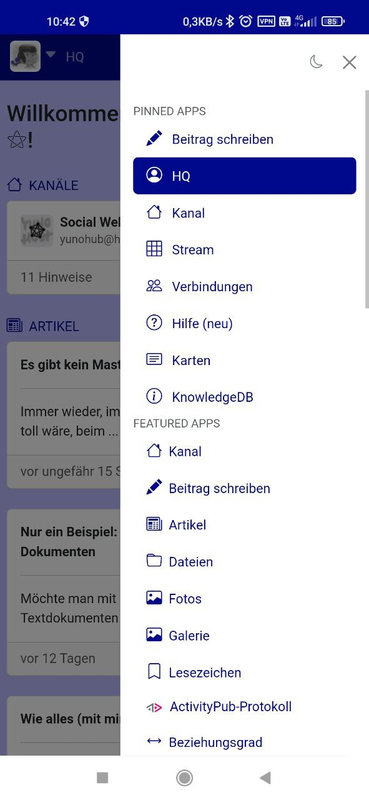The height and width of the screenshot is (800, 369).
Task: Click the pencil icon next to pinned Beitrag schreiben
Action: point(154,139)
